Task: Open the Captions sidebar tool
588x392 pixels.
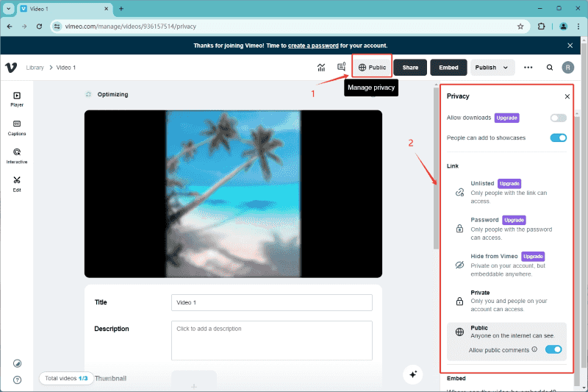Action: 17,128
